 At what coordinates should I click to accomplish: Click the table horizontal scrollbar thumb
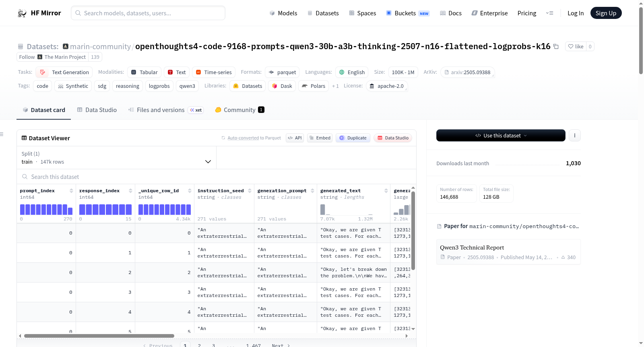(x=99, y=336)
